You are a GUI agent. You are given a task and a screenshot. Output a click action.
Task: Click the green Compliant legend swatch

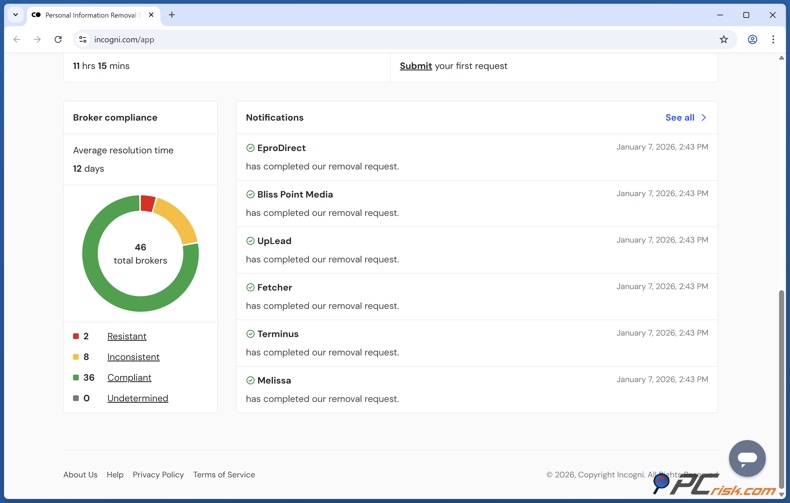(76, 378)
